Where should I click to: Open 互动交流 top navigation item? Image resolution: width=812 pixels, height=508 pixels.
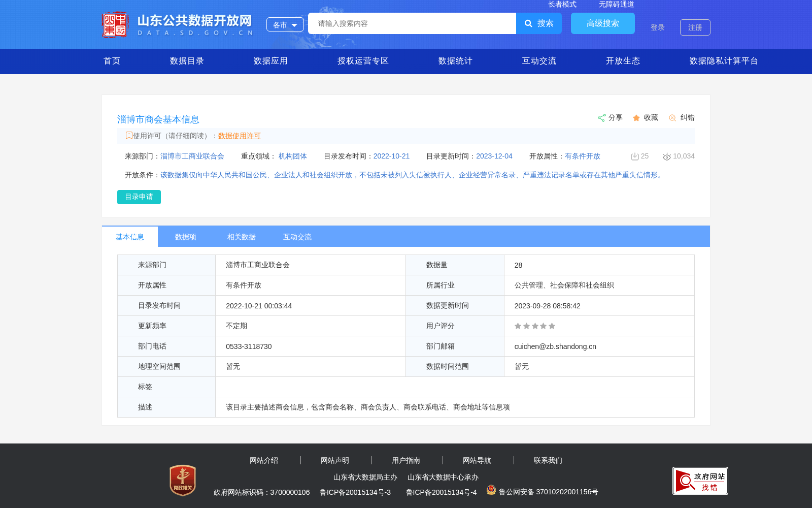point(539,61)
